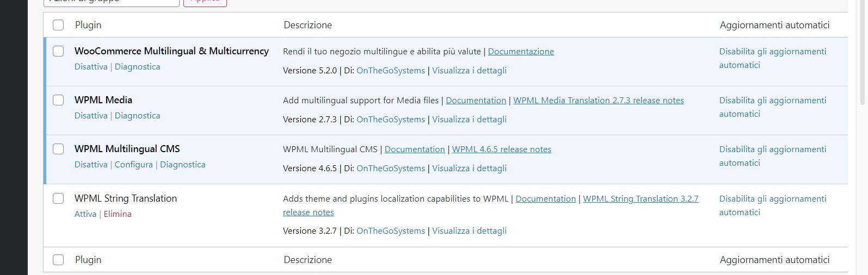Click Visualizza i dettagli for WPML String Translation
Screen dimensions: 868x275
click(x=469, y=230)
